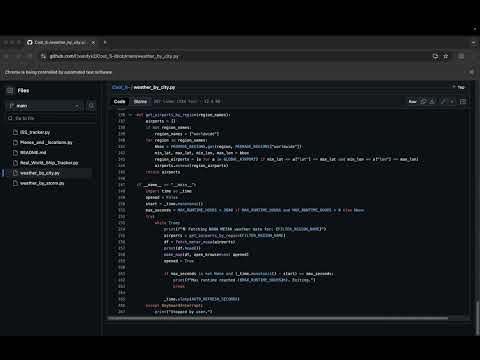480x360 pixels.
Task: Select weather_by_city.py in file tree
Action: 40,173
